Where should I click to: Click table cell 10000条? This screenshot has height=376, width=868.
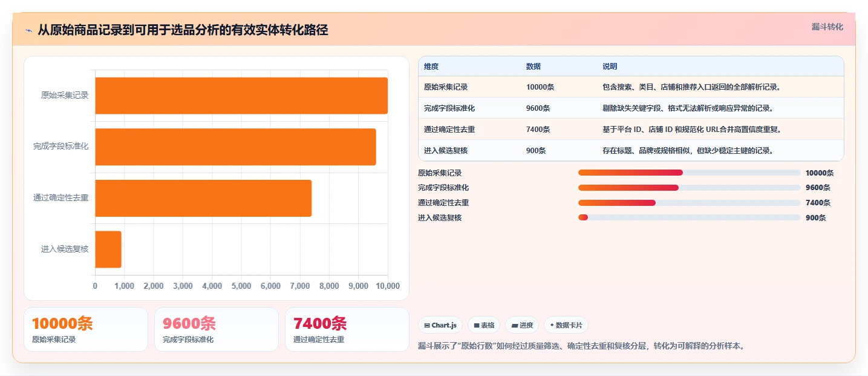point(540,87)
